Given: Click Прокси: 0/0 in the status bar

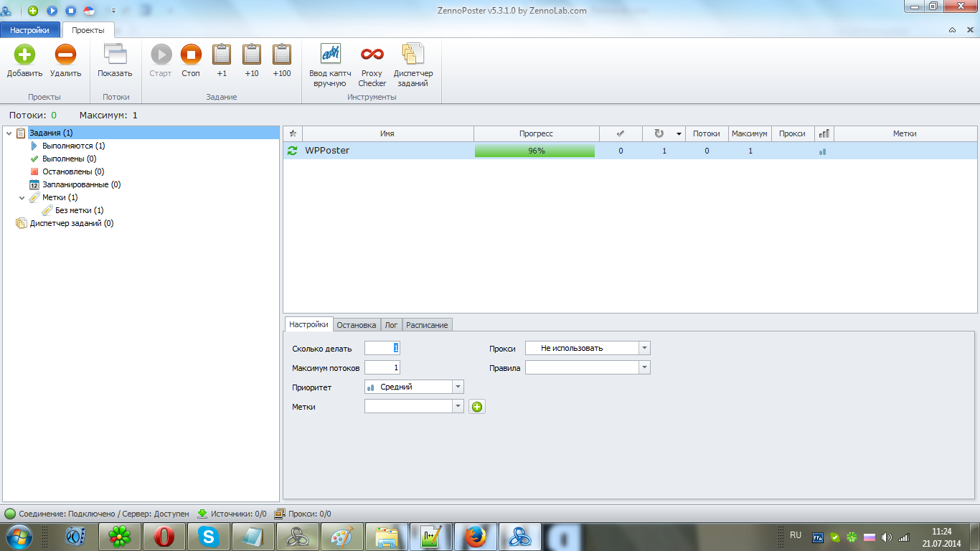Looking at the screenshot, I should point(303,514).
